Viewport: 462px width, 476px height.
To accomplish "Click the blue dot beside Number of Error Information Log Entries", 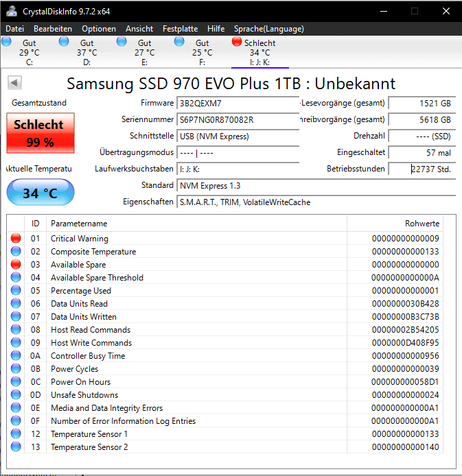I will 16,420.
